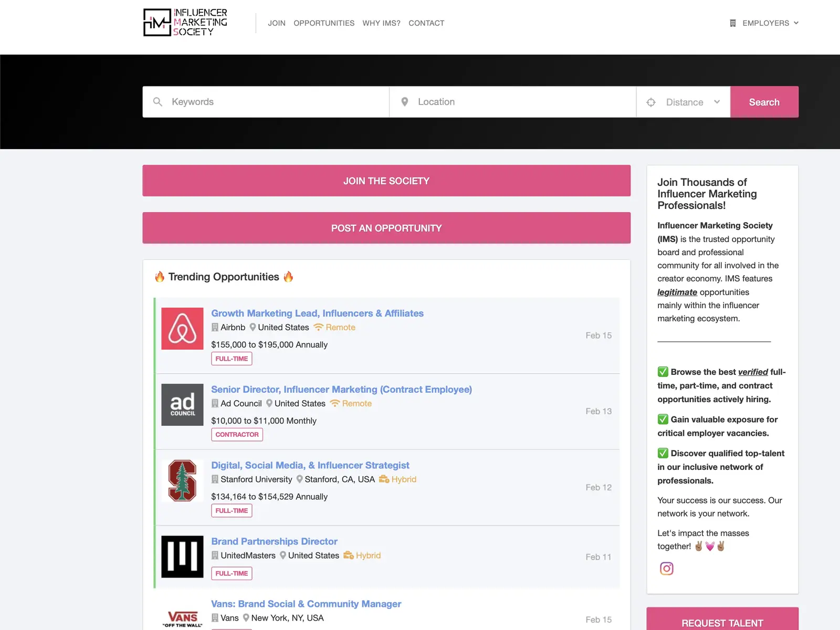Click the location pin next to New York, NY, USA

(x=246, y=618)
